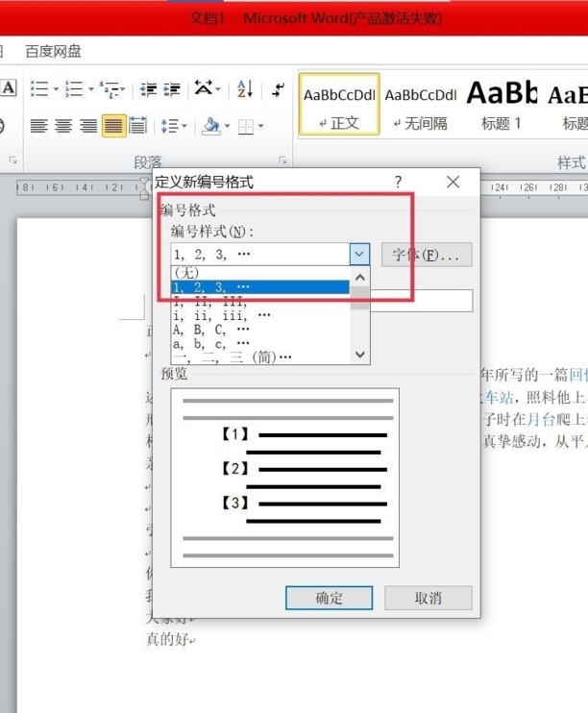The height and width of the screenshot is (713, 588).
Task: Open the help question mark in dialog
Action: click(x=398, y=182)
